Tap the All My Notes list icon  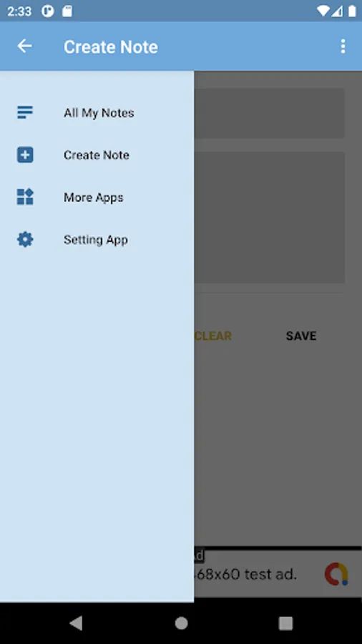click(x=25, y=112)
